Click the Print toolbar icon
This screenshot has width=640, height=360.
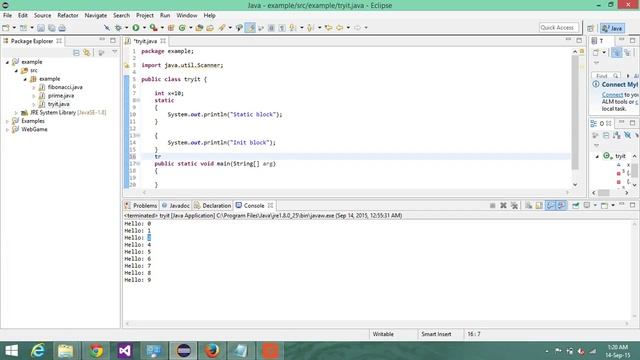[62, 28]
